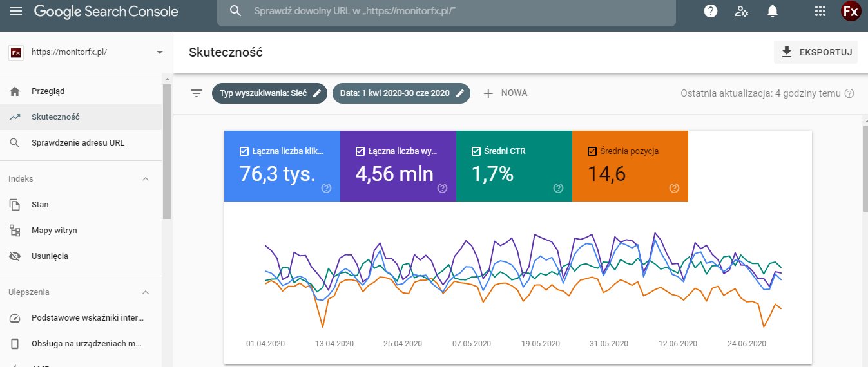Toggle Łączna liczba kliknięć checkbox

coord(244,151)
